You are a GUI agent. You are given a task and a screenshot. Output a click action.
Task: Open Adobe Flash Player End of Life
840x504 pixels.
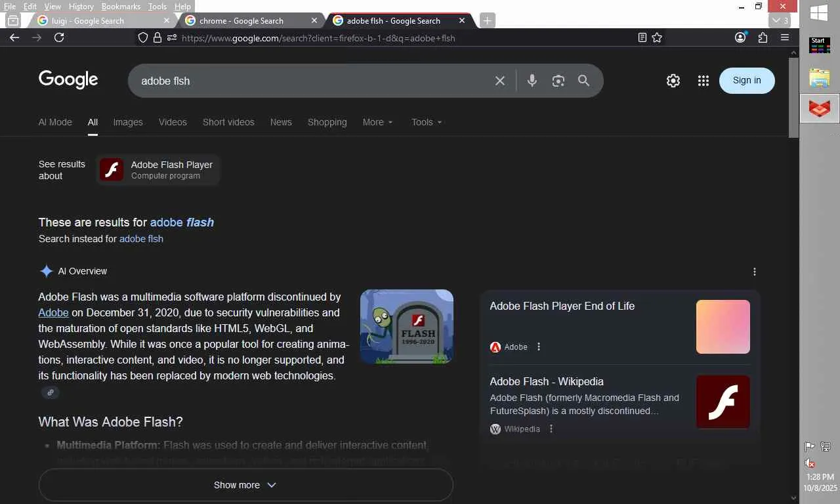tap(562, 306)
